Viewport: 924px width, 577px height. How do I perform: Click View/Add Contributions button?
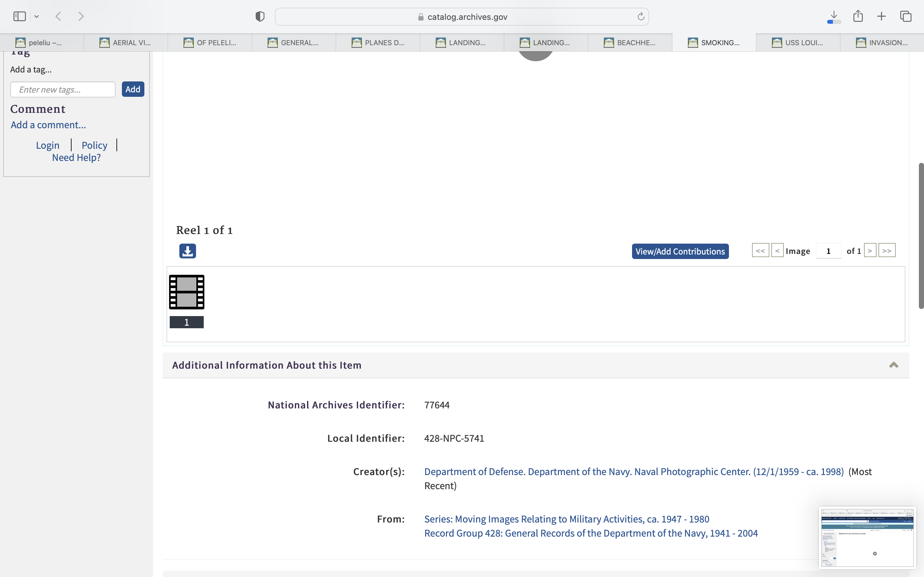click(x=680, y=251)
